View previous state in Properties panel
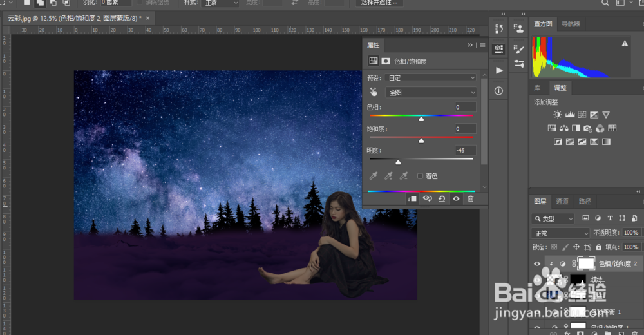The height and width of the screenshot is (335, 644). click(x=427, y=199)
